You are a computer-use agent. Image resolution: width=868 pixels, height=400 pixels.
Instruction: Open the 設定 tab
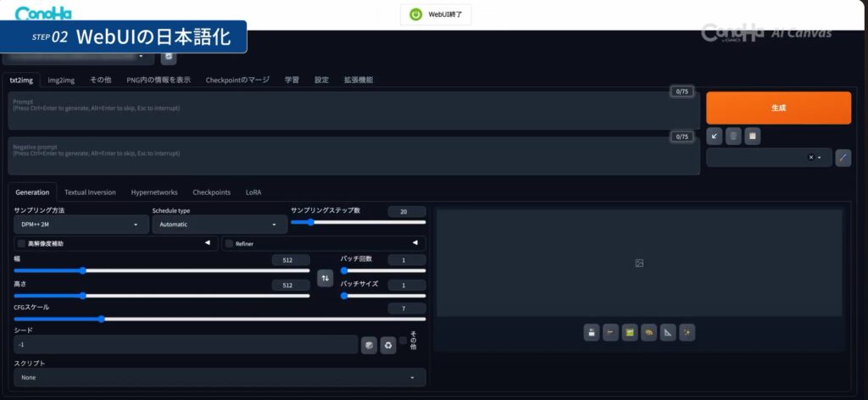pyautogui.click(x=321, y=80)
